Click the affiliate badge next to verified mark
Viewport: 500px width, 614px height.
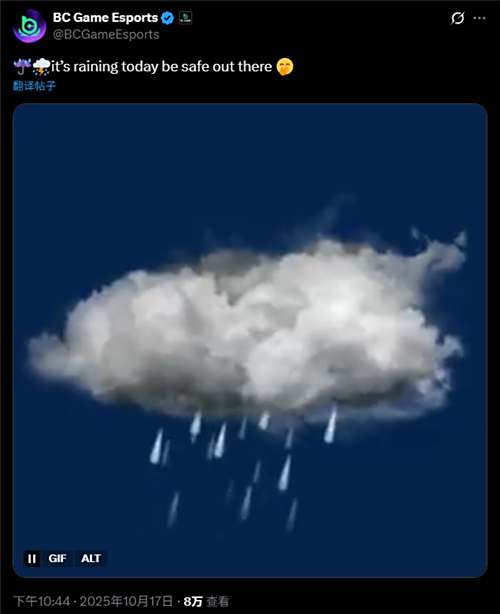point(186,18)
